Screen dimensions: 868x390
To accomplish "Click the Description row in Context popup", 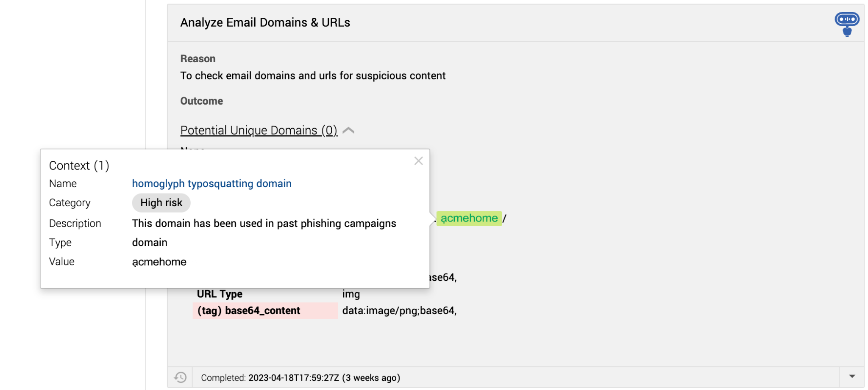I will (264, 223).
